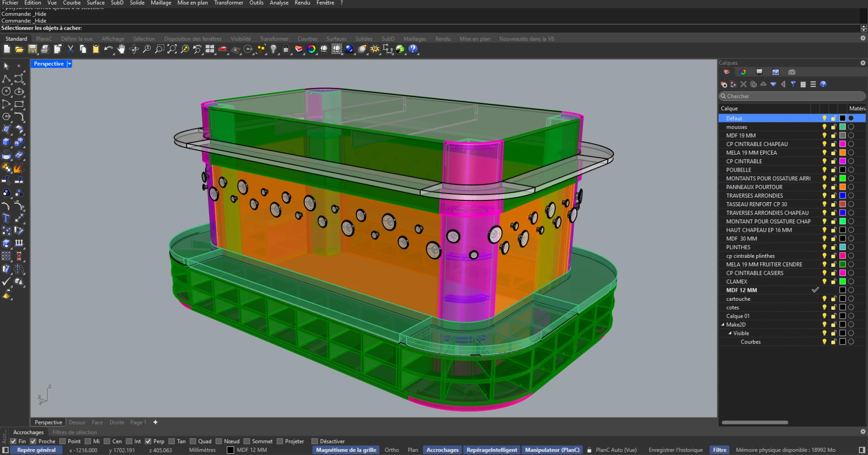Open the Solide menu
Viewport: 868px width, 455px height.
click(x=137, y=3)
